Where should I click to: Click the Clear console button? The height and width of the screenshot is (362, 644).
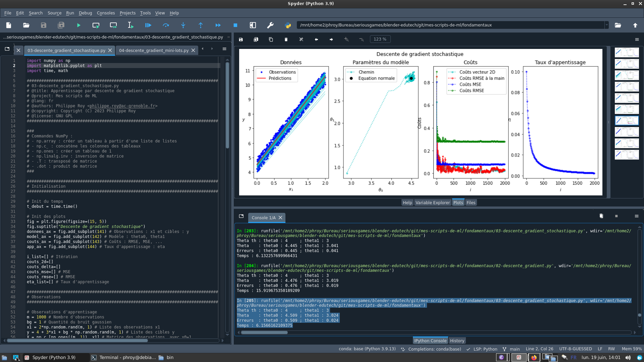(x=601, y=216)
